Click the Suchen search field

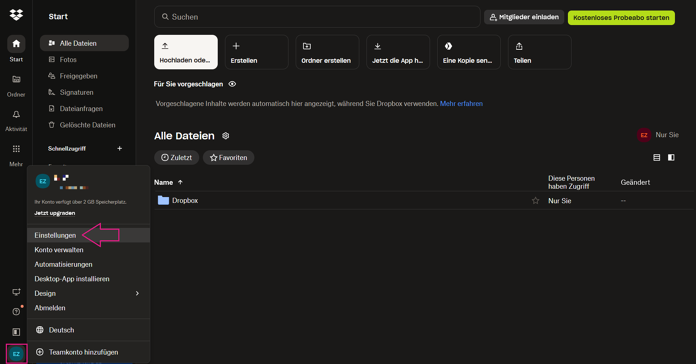[317, 17]
